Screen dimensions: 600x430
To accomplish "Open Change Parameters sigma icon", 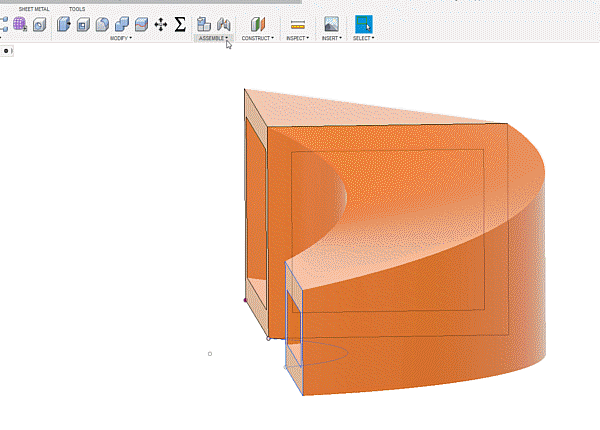I will tap(180, 24).
